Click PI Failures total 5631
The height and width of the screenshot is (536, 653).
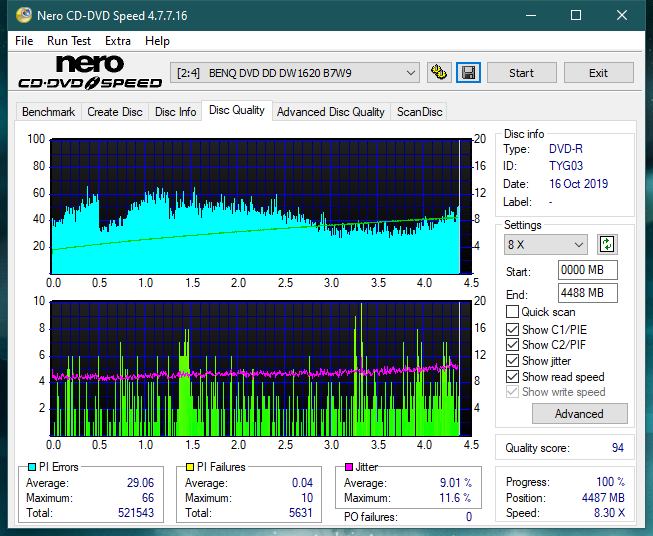pos(301,513)
